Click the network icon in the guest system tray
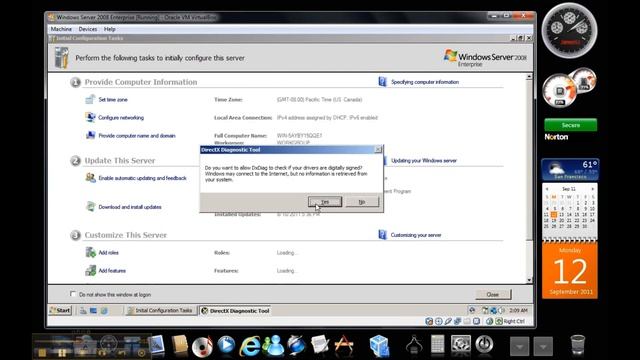 pos(493,311)
